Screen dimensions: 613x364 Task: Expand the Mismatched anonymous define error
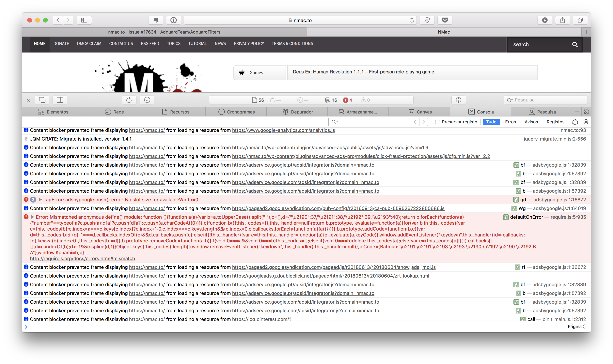click(32, 217)
